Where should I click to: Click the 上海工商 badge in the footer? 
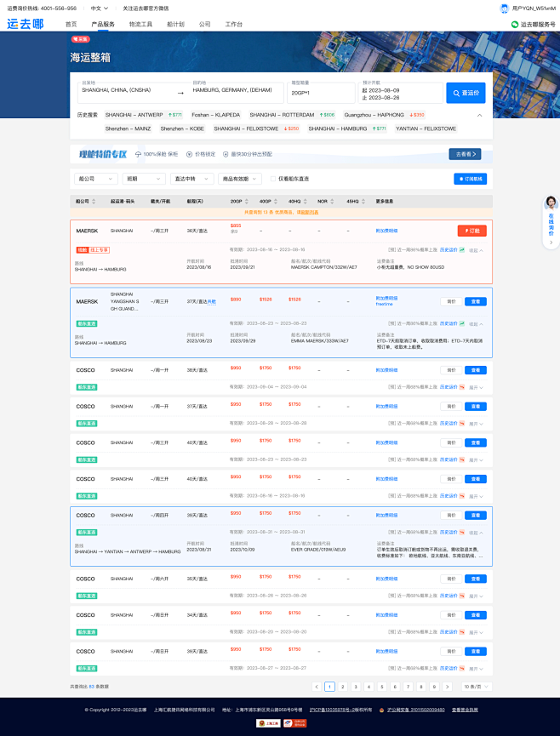coord(268,723)
